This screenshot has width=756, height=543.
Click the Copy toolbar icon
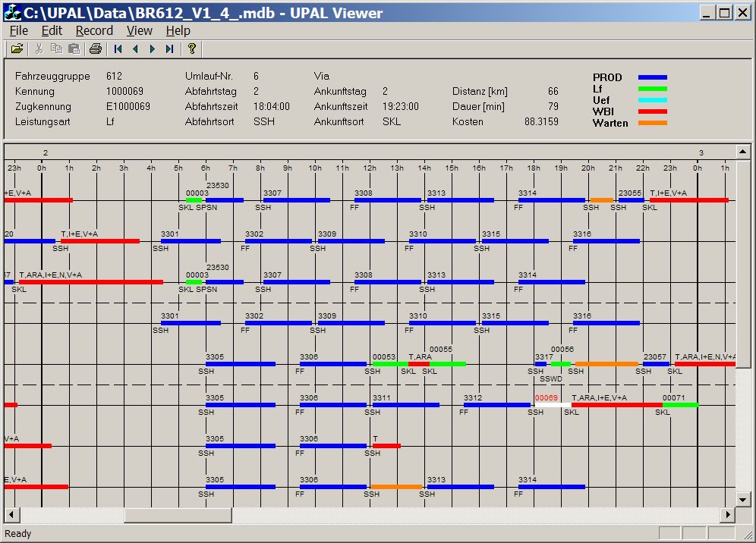(x=56, y=49)
